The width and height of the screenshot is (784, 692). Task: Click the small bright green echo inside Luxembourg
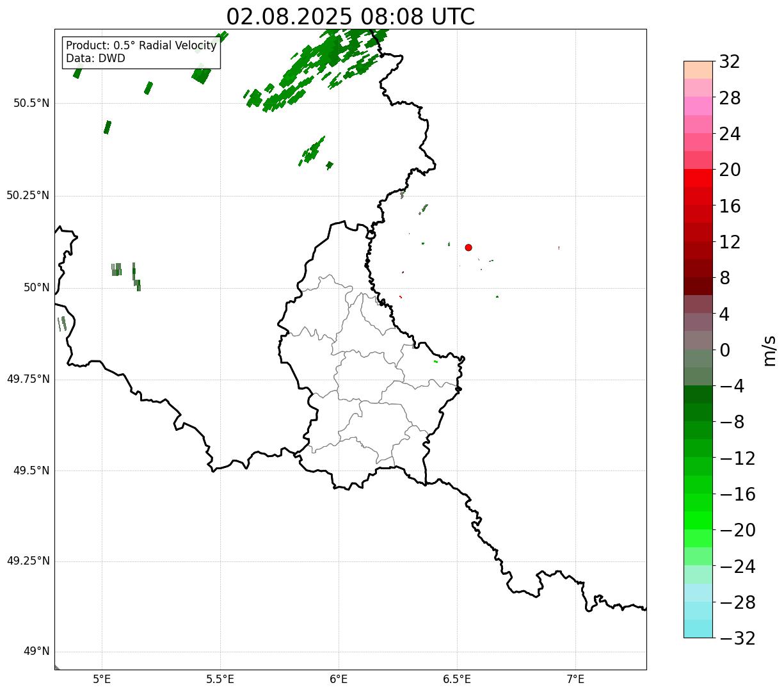pos(436,362)
